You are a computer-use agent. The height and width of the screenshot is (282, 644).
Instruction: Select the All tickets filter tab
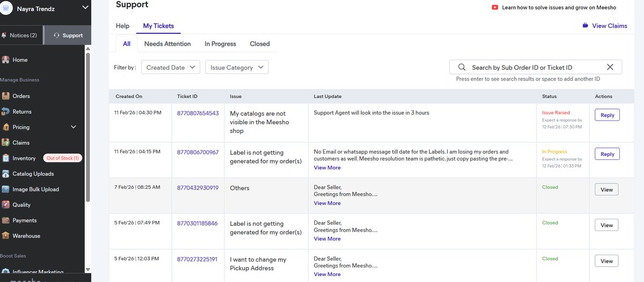click(127, 44)
